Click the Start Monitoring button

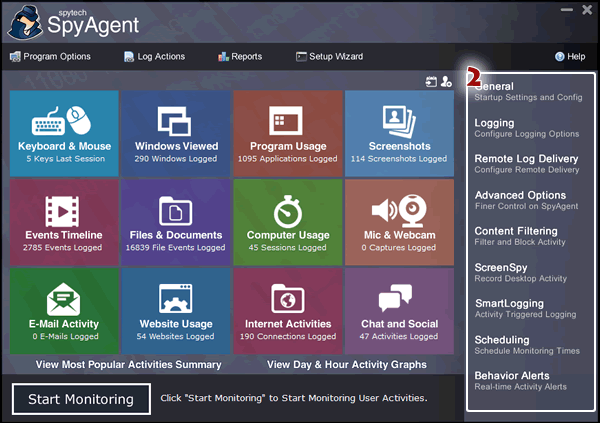[x=81, y=399]
